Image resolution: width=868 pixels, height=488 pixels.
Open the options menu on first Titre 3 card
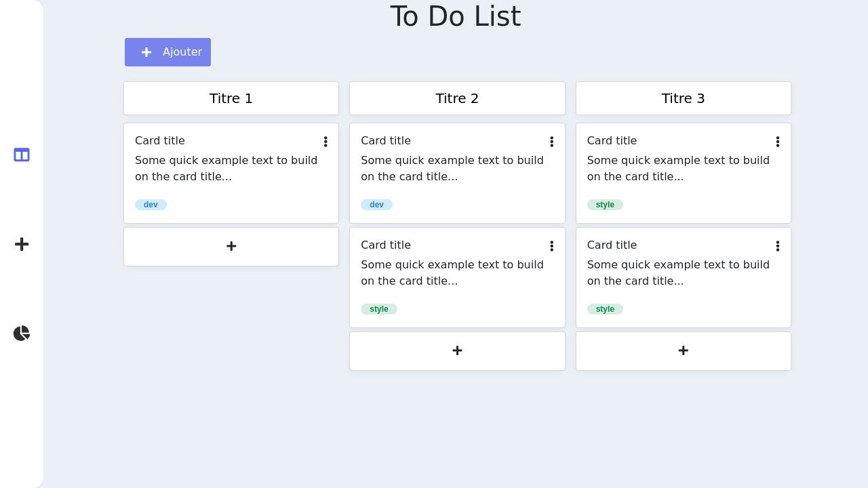tap(777, 142)
